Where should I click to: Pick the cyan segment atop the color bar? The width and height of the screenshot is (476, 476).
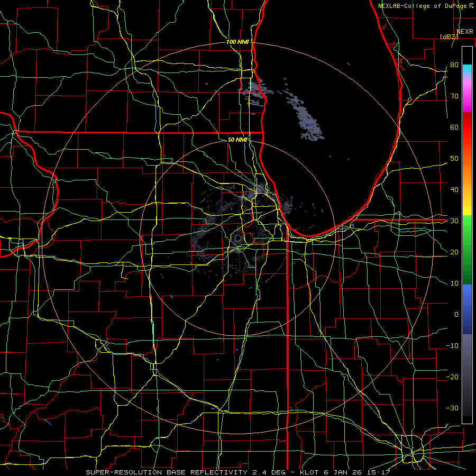coord(467,69)
